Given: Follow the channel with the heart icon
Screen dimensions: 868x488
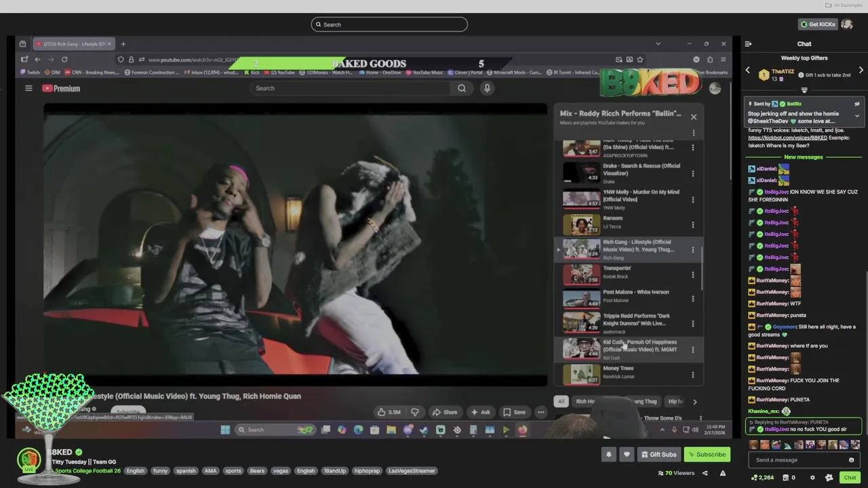Looking at the screenshot, I should coord(627,454).
